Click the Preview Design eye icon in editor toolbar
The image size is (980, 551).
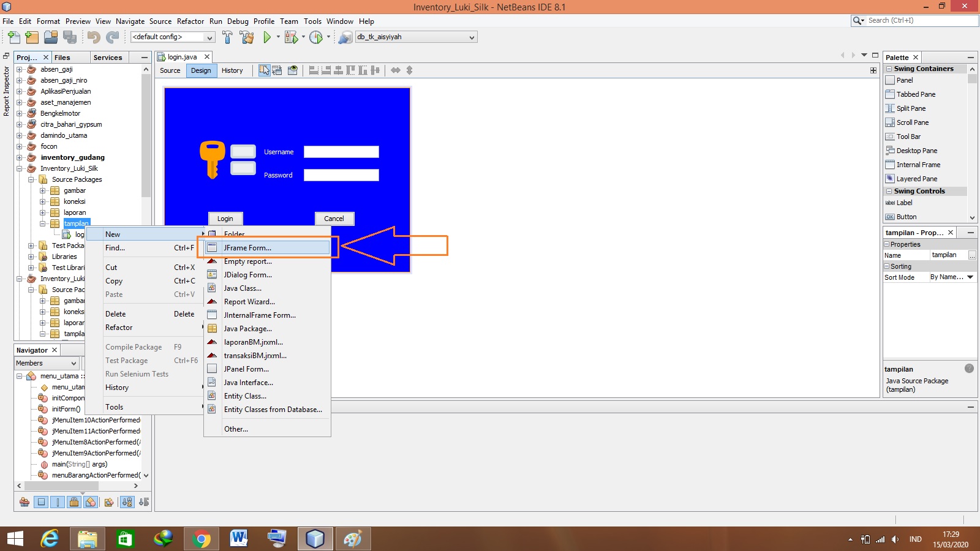(293, 70)
